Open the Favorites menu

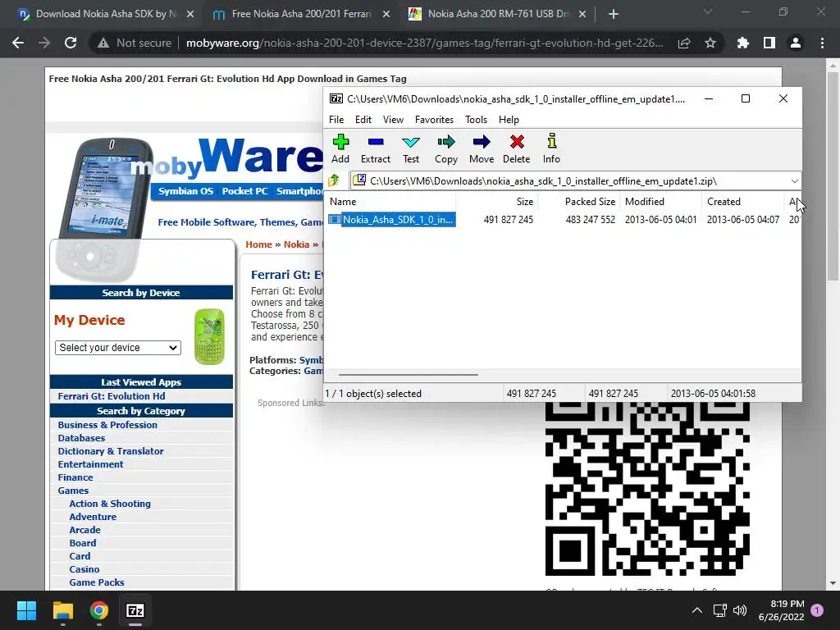coord(434,120)
